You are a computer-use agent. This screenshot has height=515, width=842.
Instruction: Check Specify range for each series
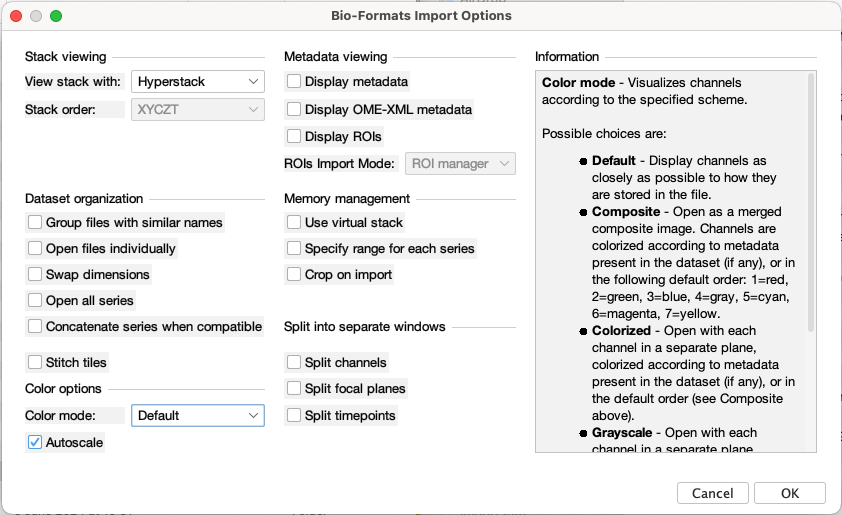tap(294, 249)
